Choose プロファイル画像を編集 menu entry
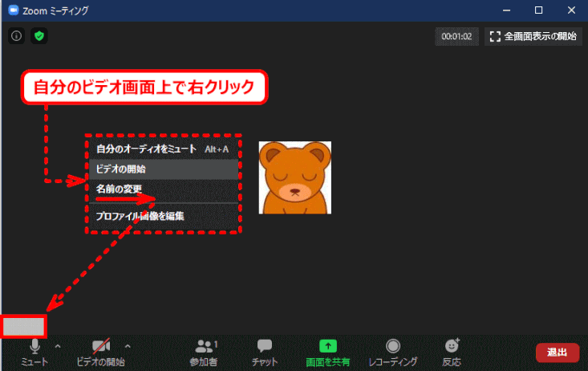Image resolution: width=588 pixels, height=371 pixels. point(164,216)
